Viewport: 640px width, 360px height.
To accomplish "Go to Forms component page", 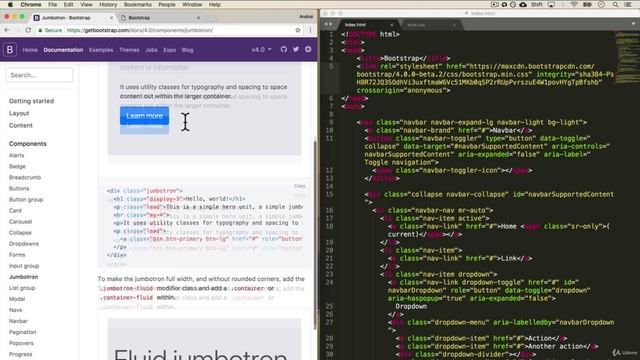I will [17, 254].
